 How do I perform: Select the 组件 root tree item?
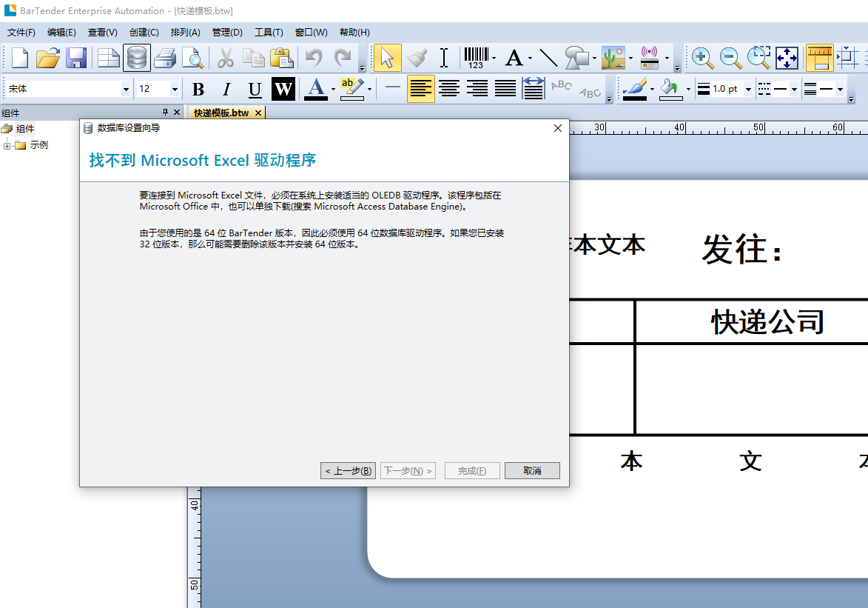[x=25, y=129]
